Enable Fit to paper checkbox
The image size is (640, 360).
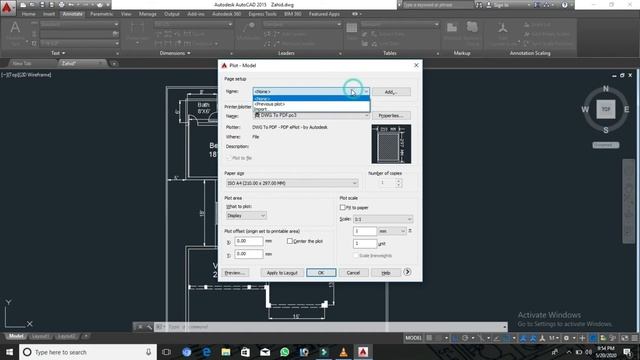[342, 207]
